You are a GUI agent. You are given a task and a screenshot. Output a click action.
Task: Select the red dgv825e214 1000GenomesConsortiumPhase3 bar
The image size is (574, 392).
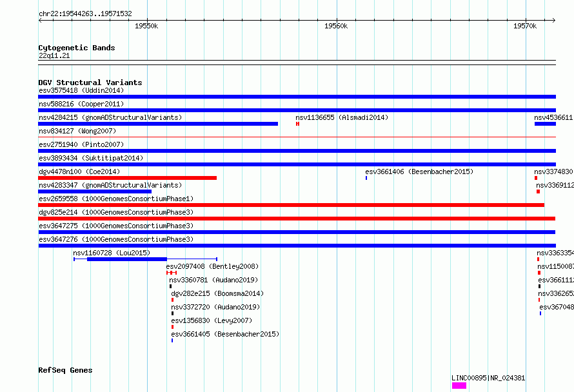click(297, 219)
